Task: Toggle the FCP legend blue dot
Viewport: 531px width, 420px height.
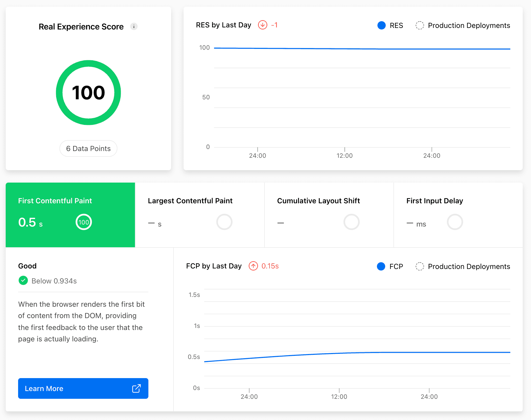Action: pos(381,266)
